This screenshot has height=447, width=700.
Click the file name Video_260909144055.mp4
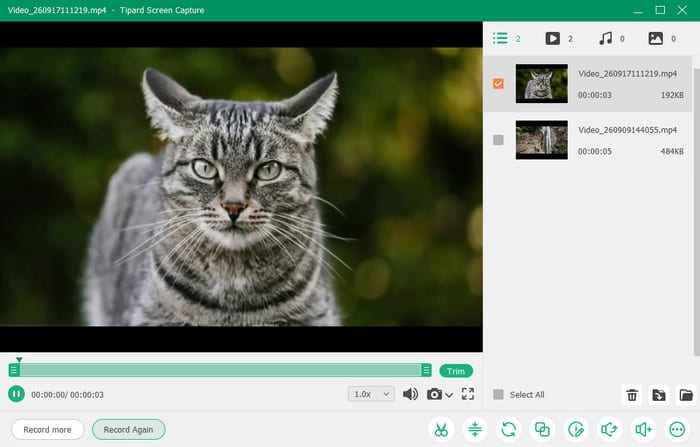(627, 130)
